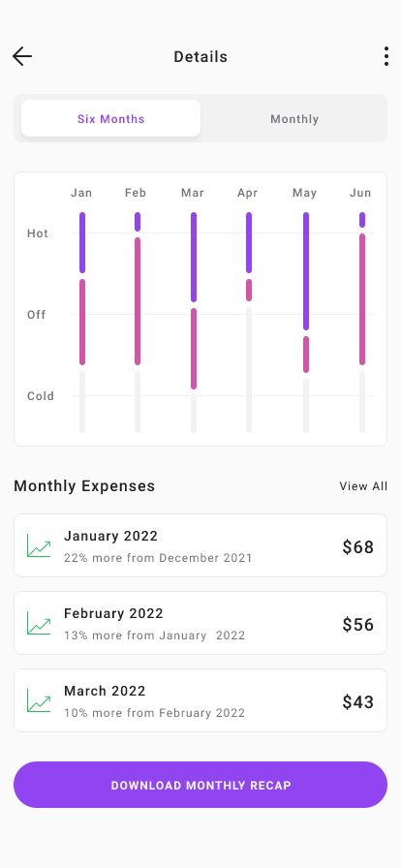Screen dimensions: 401x868
Task: Click the $68 amount for January
Action: (357, 547)
